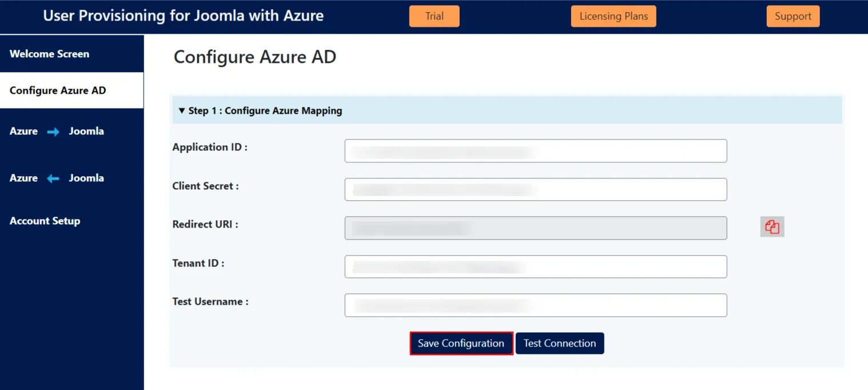Click the greyed Redirect URI field
868x390 pixels.
(x=536, y=228)
